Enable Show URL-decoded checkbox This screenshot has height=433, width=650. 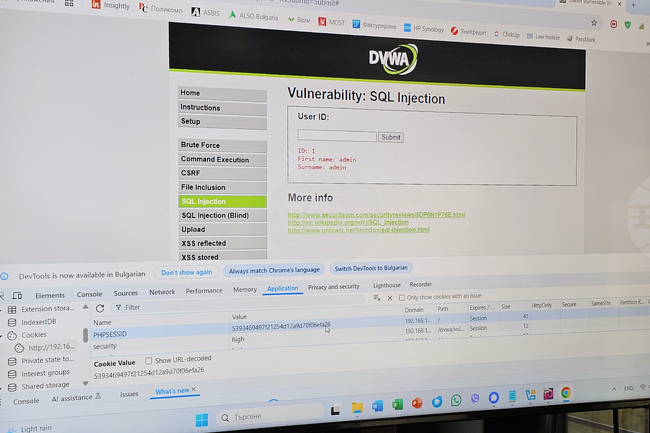(x=149, y=360)
